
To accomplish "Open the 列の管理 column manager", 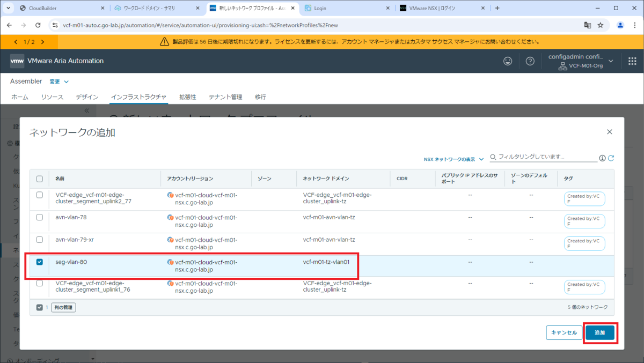I will point(63,308).
